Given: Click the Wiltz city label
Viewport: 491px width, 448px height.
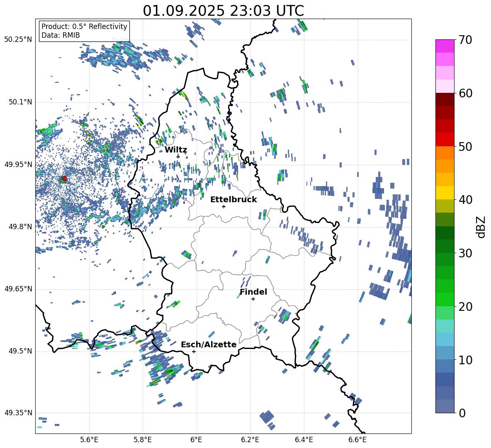Looking at the screenshot, I should (176, 150).
